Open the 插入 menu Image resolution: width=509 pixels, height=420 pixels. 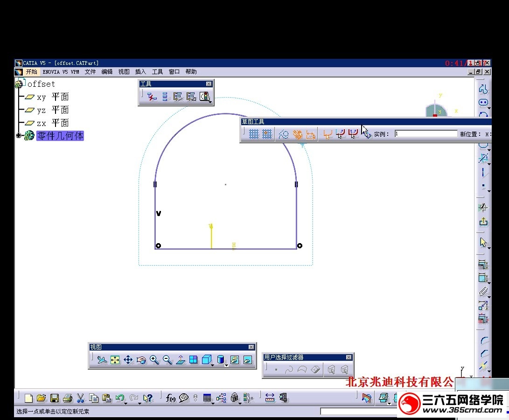coord(141,71)
